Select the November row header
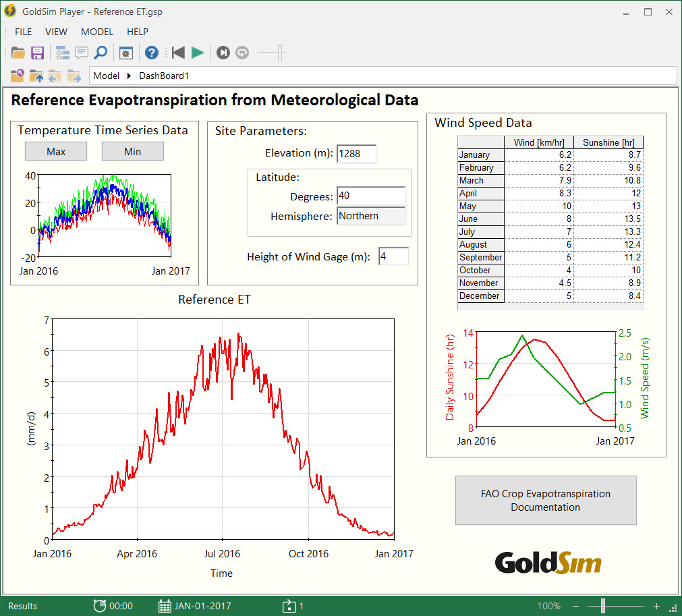The height and width of the screenshot is (616, 682). tap(480, 283)
